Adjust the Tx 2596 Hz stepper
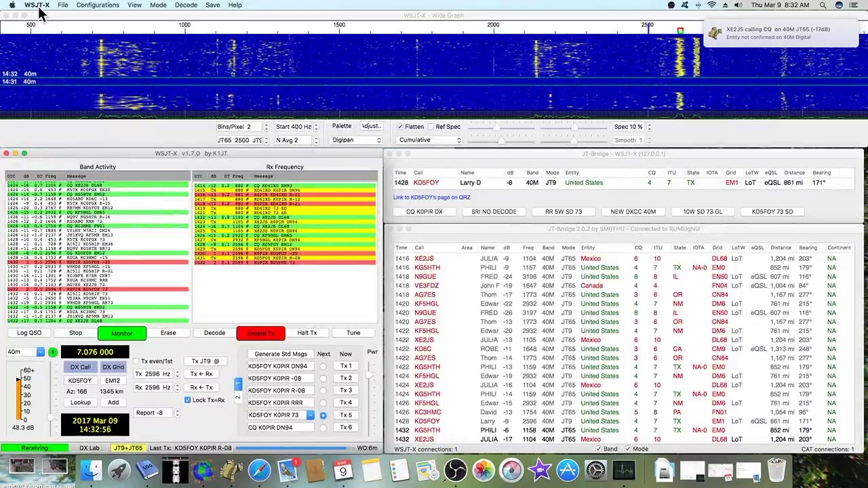 pos(177,374)
